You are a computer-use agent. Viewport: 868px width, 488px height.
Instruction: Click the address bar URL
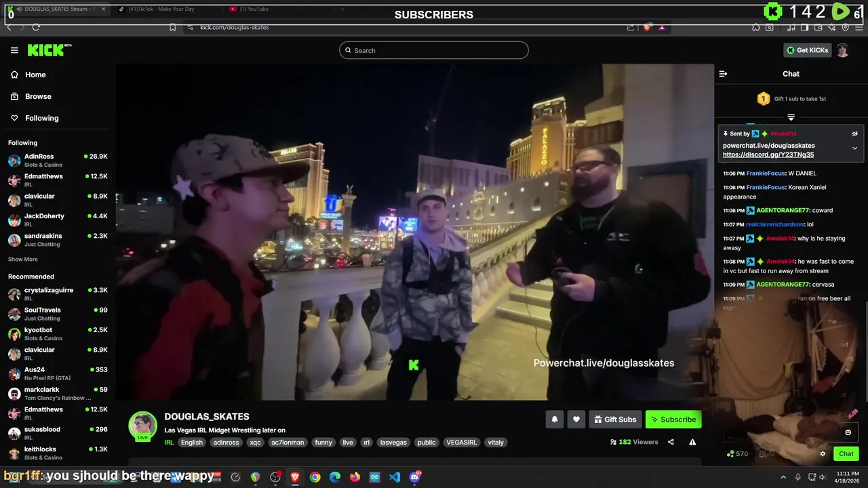tap(235, 27)
